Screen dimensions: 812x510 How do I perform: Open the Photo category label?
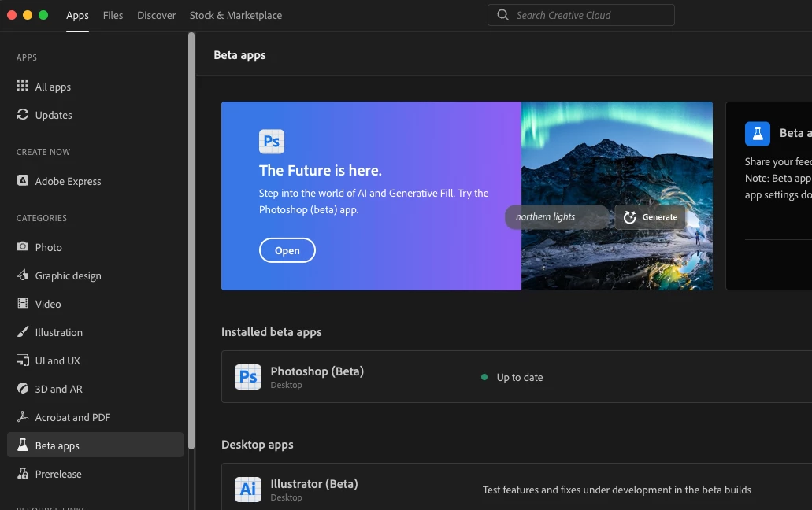pos(49,247)
